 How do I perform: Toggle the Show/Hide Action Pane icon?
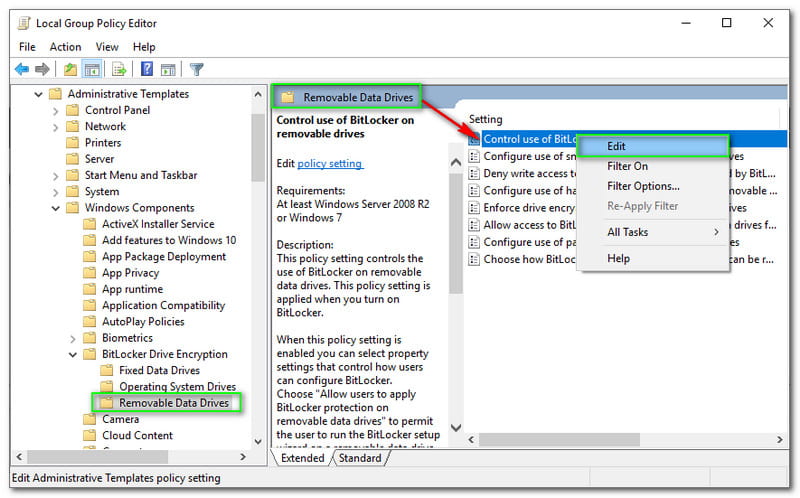[x=168, y=69]
